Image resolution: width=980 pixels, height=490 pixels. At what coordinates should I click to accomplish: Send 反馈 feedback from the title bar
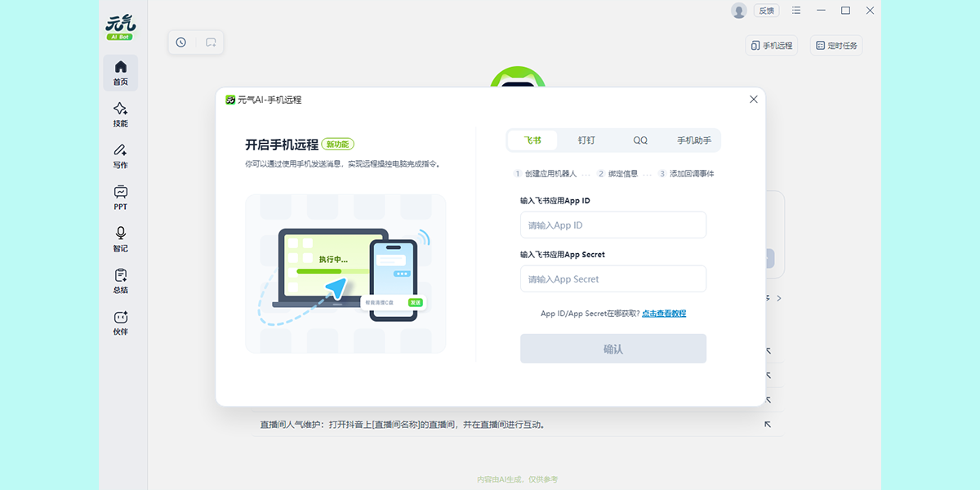coord(766,11)
